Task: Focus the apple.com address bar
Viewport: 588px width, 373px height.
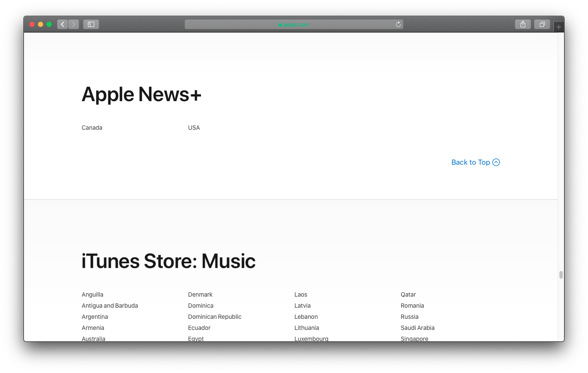Action: 294,24
